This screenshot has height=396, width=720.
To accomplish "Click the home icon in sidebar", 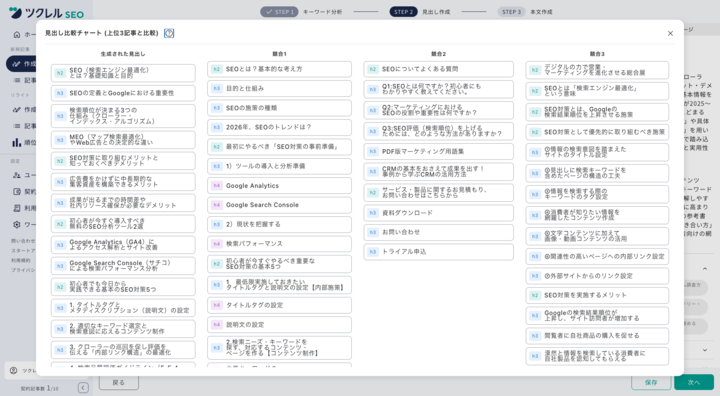I will (17, 34).
